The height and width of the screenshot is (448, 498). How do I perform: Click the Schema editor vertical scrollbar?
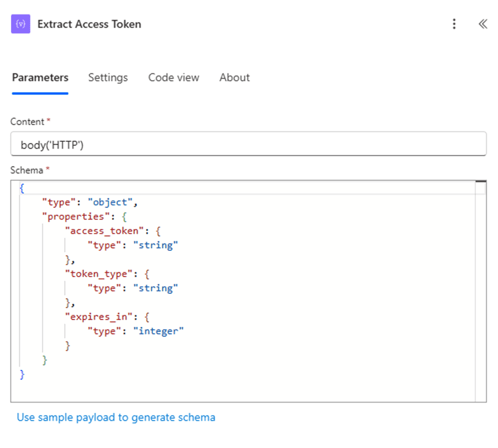coord(480,291)
